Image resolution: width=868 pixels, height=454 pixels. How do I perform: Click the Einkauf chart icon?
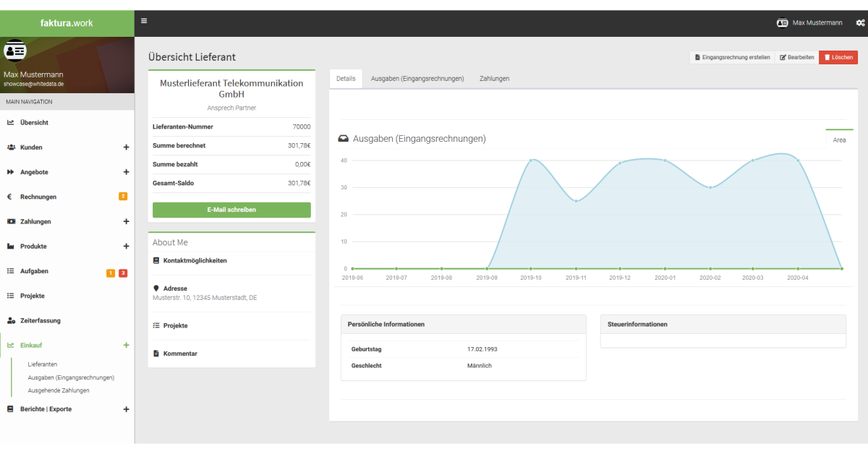[x=11, y=346]
